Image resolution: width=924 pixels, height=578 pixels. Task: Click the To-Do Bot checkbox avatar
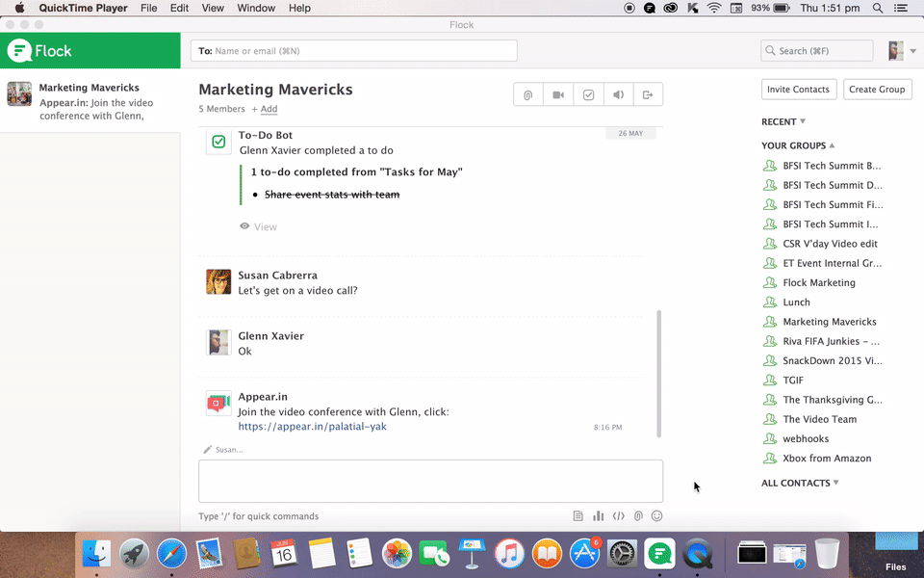coord(218,142)
